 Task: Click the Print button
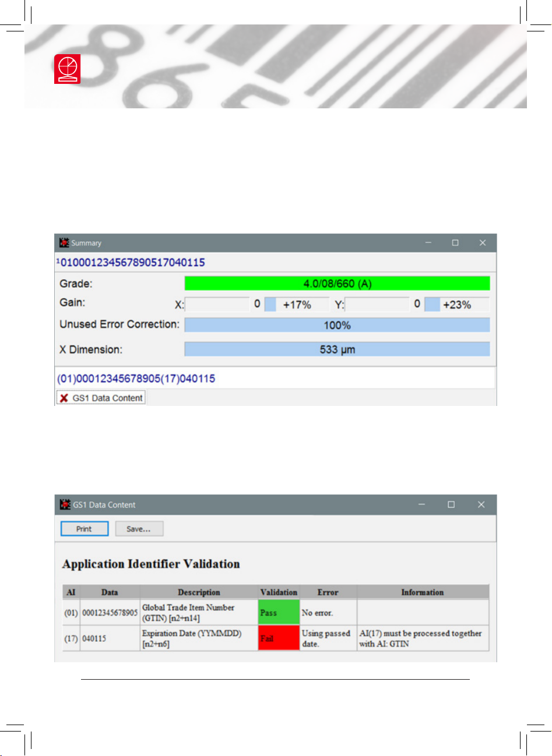84,529
